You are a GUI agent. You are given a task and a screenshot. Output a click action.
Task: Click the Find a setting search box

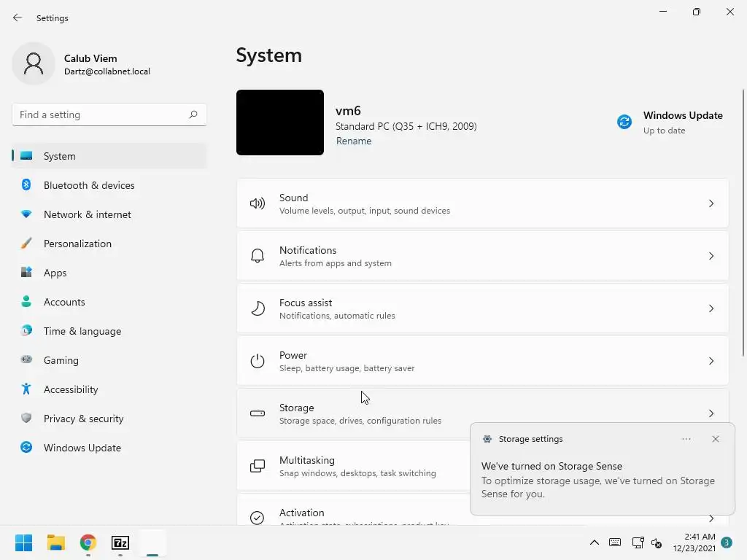109,114
